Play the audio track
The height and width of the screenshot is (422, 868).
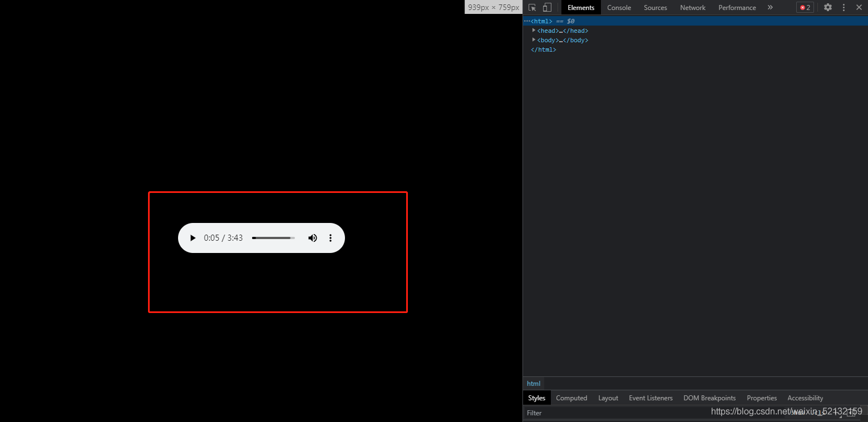[193, 238]
